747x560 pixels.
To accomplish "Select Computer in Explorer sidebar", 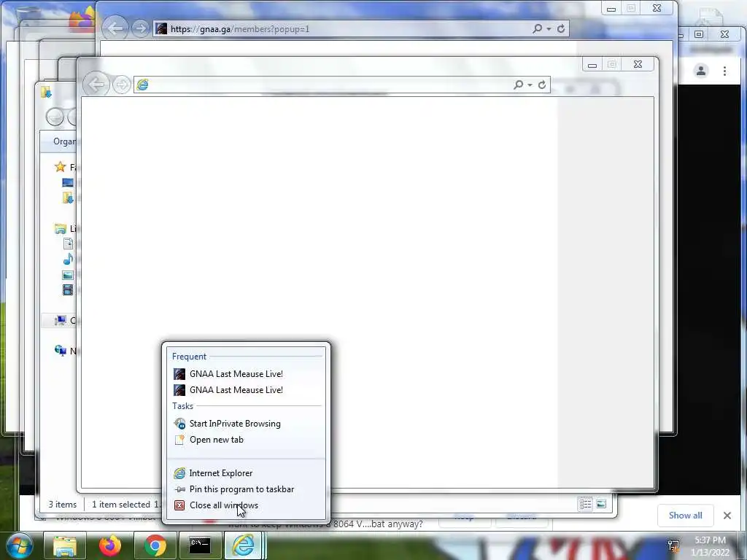I will tap(65, 321).
